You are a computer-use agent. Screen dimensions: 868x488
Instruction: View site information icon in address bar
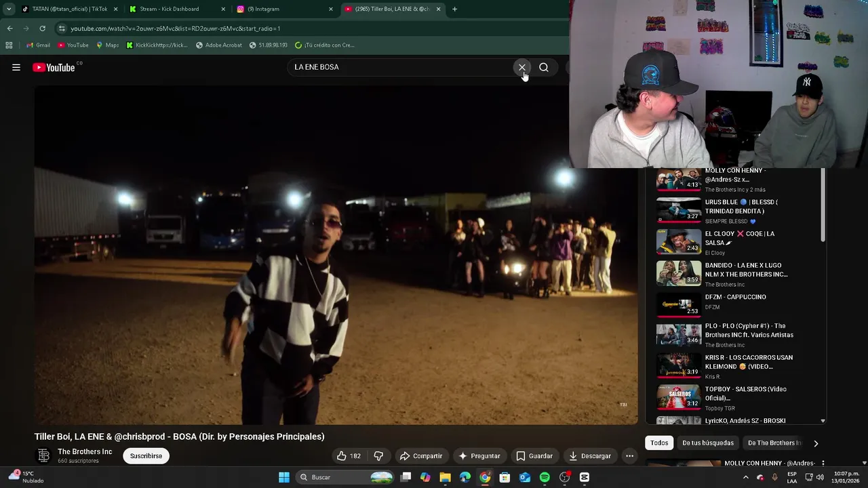click(62, 28)
